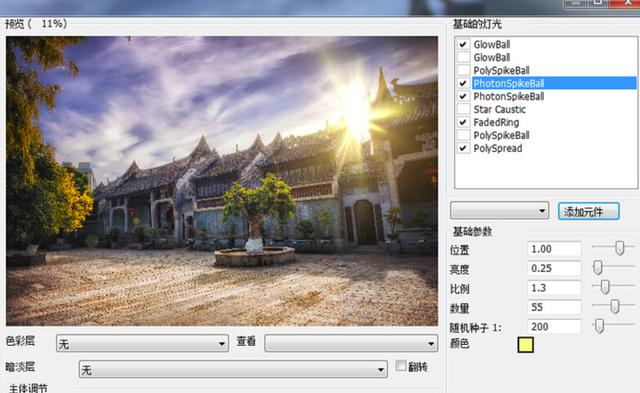Screen dimensions: 640x393
Task: Select the Star Caustic list item
Action: pyautogui.click(x=500, y=109)
